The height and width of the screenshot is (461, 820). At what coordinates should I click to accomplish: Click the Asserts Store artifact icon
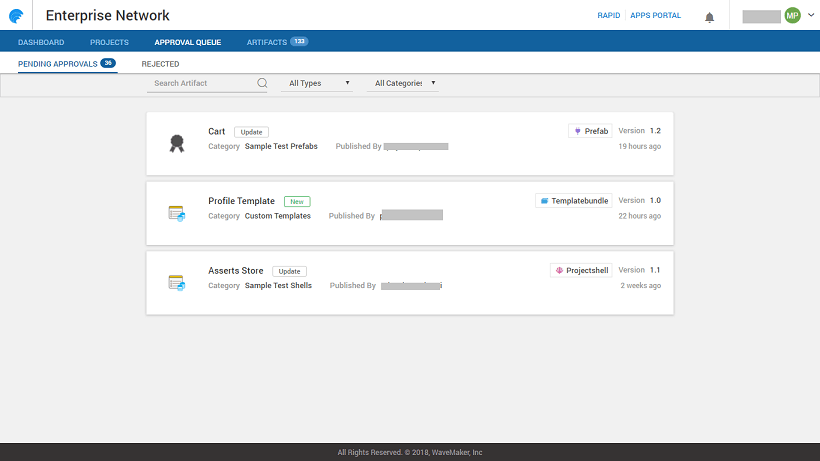(x=177, y=283)
